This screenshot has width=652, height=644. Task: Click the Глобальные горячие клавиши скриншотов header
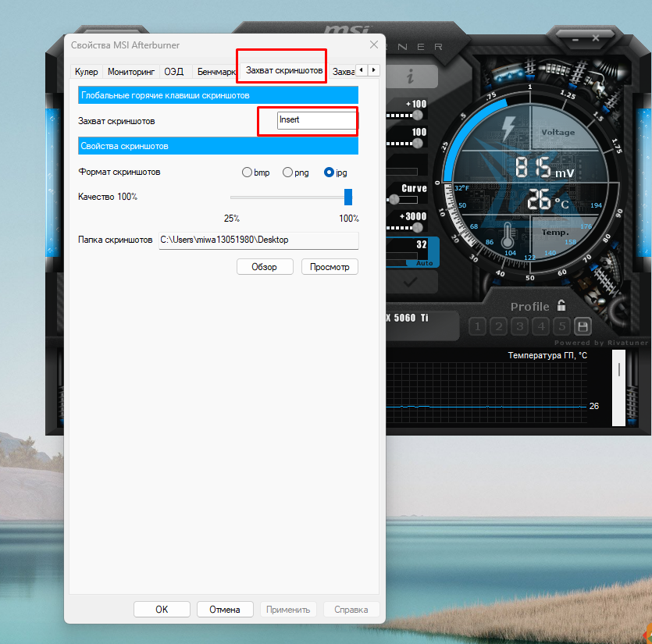click(x=218, y=95)
